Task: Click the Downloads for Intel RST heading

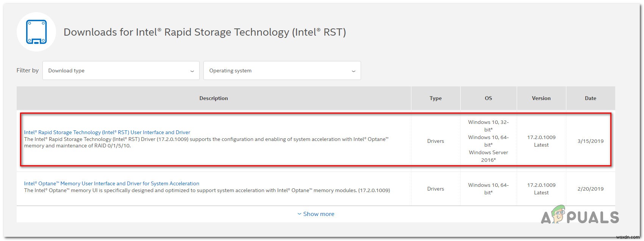Action: pyautogui.click(x=205, y=32)
